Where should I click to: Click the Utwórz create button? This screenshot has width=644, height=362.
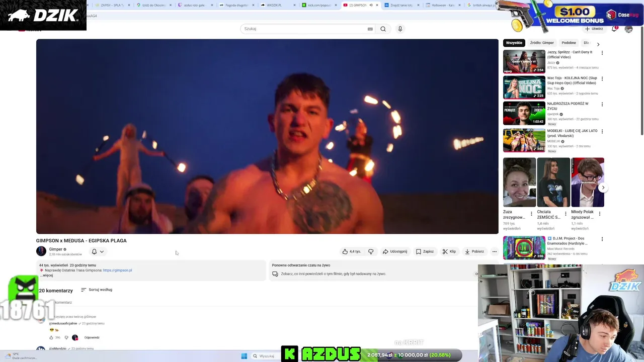coord(594,29)
